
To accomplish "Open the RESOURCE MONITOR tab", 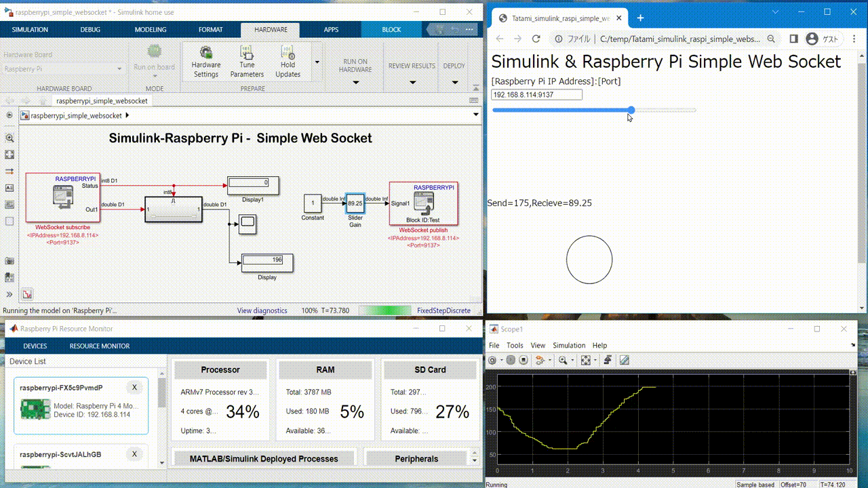I will [x=100, y=346].
